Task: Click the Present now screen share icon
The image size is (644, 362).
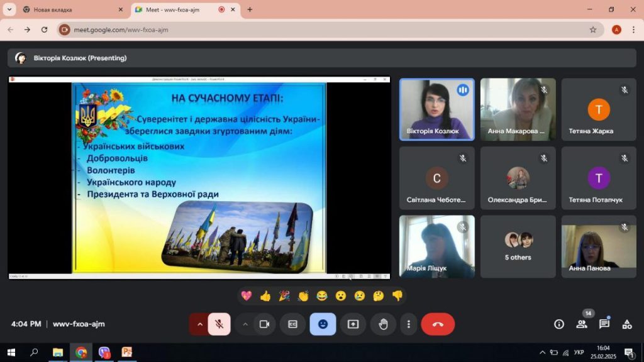Action: (x=353, y=324)
